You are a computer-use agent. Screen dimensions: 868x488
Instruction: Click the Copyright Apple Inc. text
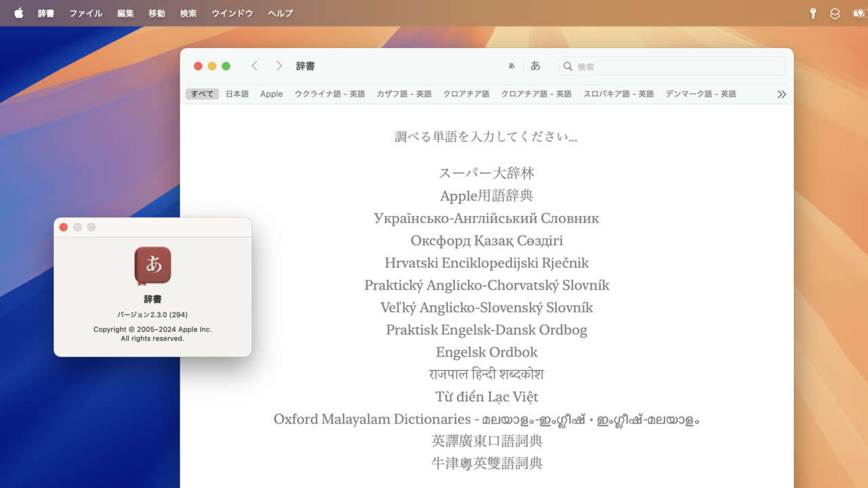pos(153,333)
